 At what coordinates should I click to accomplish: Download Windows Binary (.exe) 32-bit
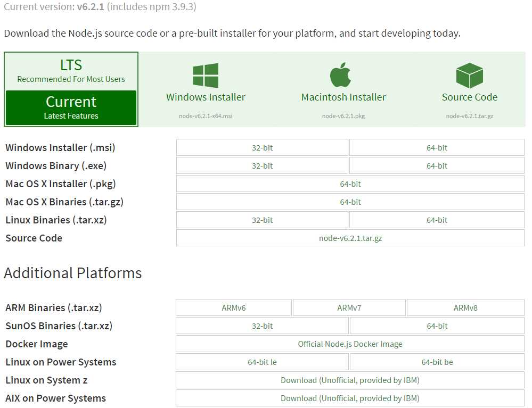coord(262,166)
